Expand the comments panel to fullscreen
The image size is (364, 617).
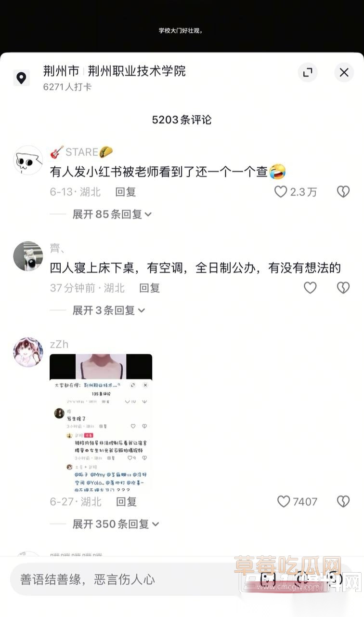coord(307,73)
